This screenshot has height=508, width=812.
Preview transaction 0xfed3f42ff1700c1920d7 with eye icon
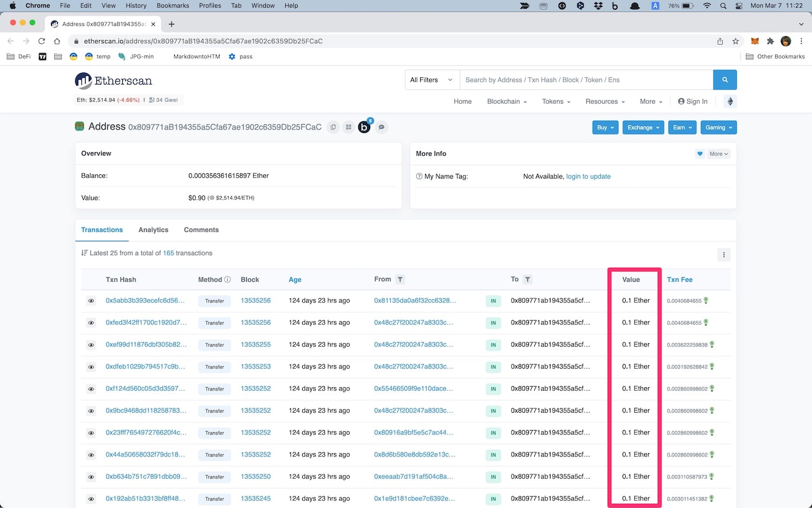pos(91,323)
